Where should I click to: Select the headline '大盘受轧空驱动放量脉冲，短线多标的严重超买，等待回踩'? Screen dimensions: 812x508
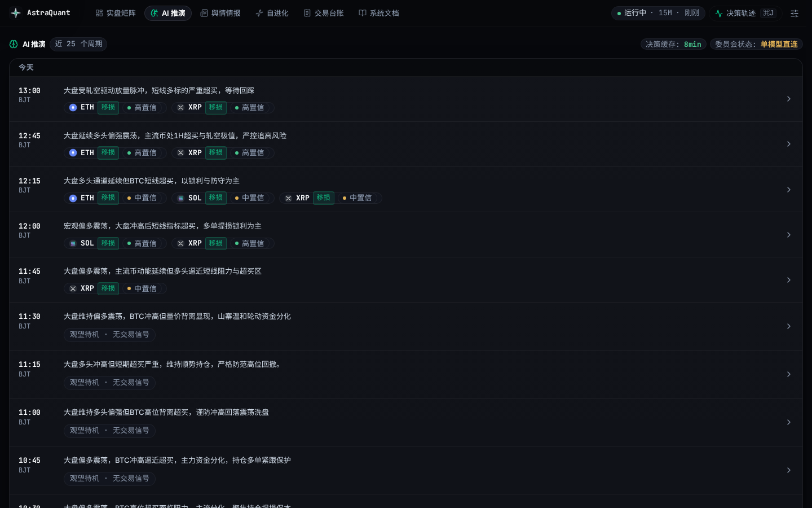159,90
